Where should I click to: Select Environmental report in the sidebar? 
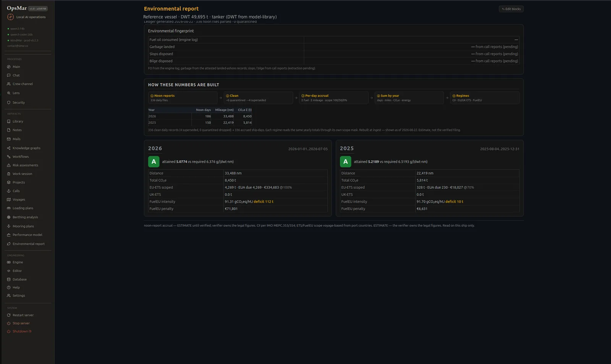29,244
